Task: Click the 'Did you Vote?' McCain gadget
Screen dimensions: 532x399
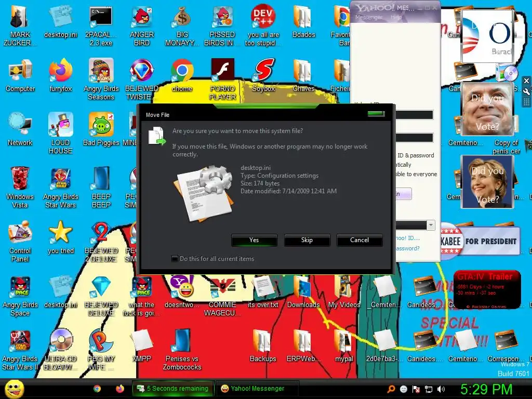Action: 487,109
